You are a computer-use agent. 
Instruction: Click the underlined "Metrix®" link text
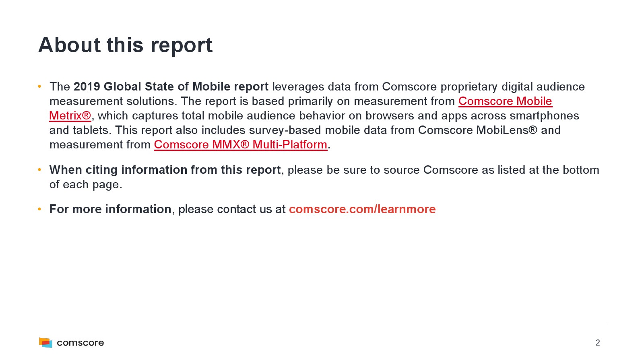coord(70,116)
